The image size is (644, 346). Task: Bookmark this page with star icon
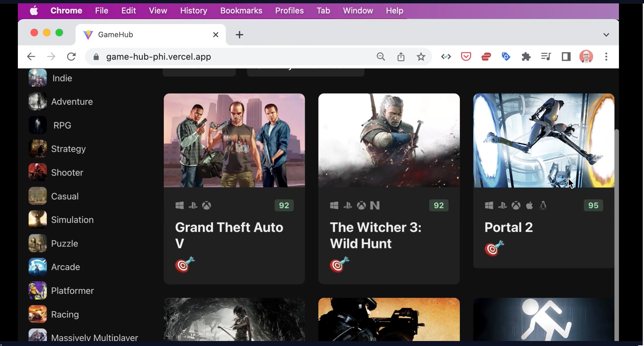click(x=421, y=57)
